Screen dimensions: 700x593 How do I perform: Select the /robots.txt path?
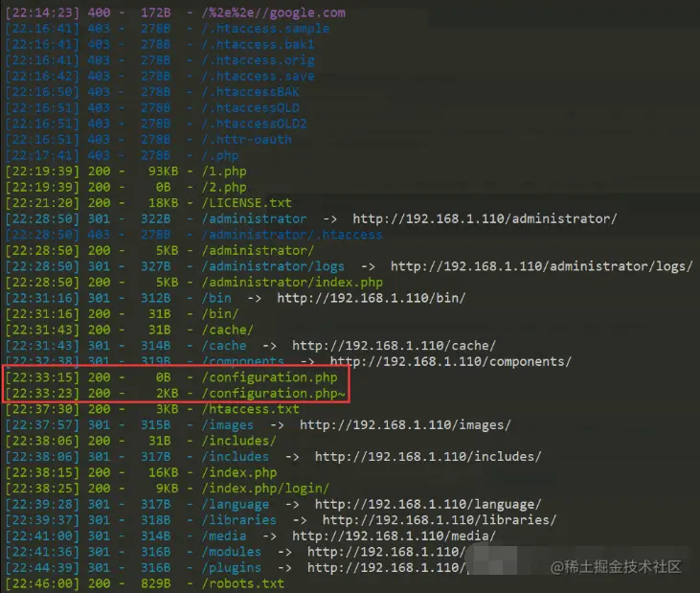(x=243, y=583)
